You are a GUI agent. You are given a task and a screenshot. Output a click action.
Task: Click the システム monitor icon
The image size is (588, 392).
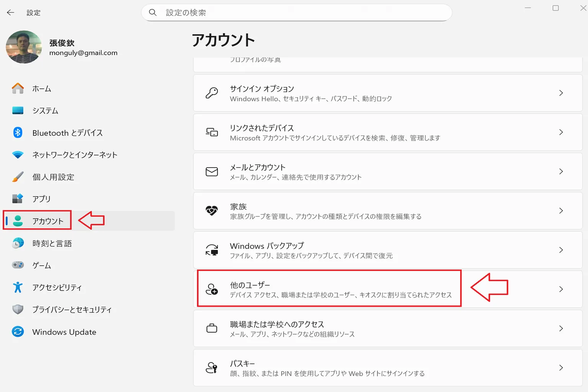tap(18, 111)
